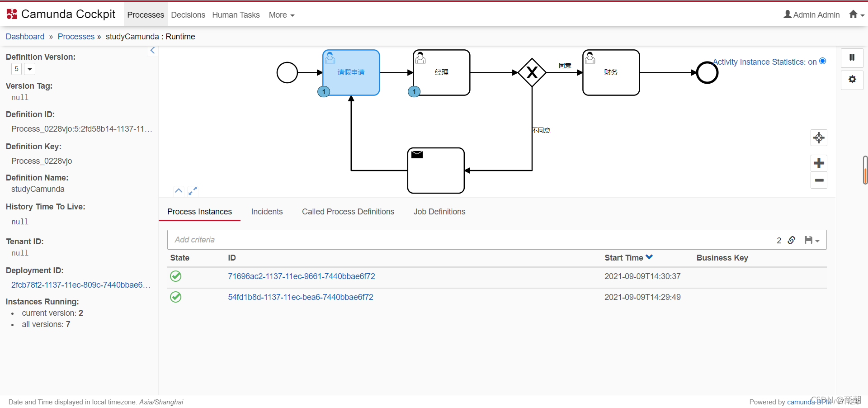Click the green check state icon for 54fd1b8d instance
Screen dimensions: 868x408
click(175, 297)
